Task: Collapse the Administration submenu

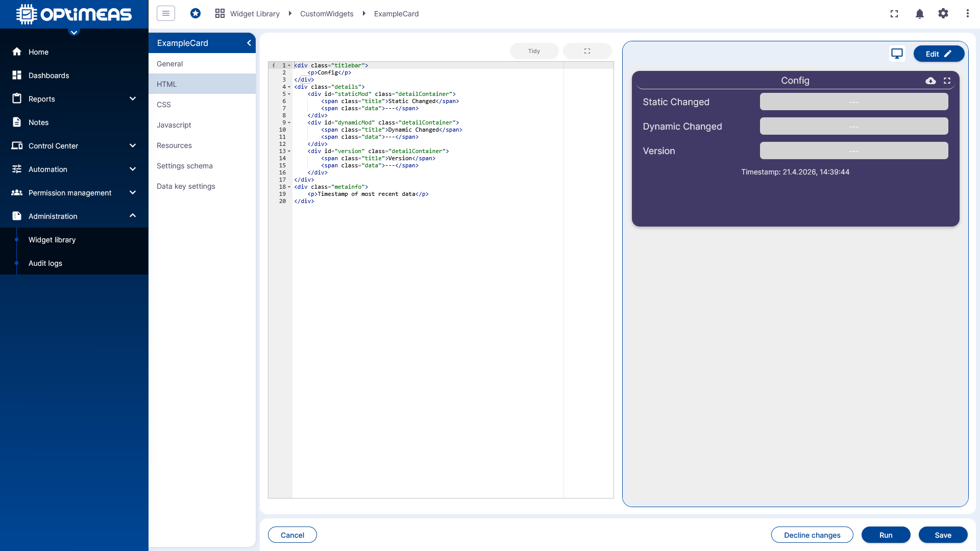Action: click(133, 216)
